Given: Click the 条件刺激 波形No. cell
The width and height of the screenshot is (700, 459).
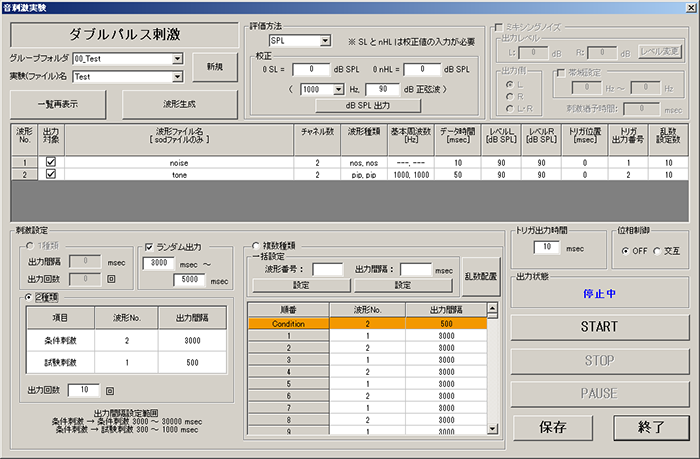Looking at the screenshot, I should click(127, 341).
